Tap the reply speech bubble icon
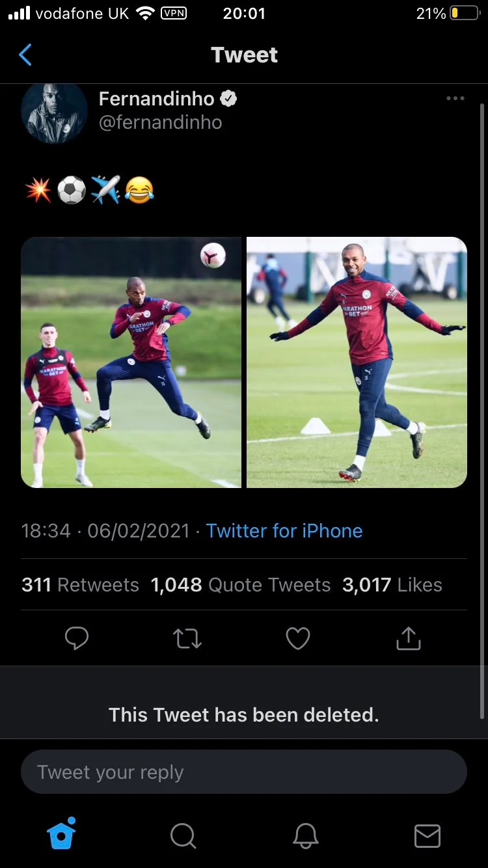488x868 pixels. 77,638
